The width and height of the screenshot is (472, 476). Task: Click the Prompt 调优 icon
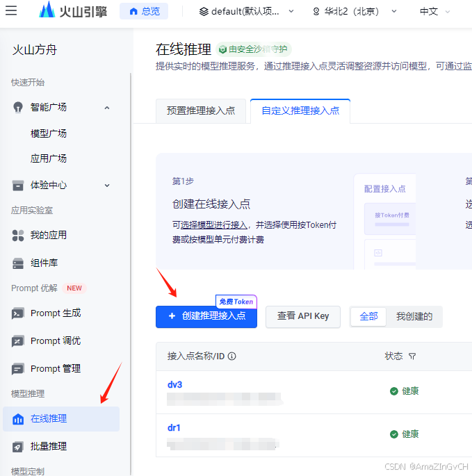[18, 341]
